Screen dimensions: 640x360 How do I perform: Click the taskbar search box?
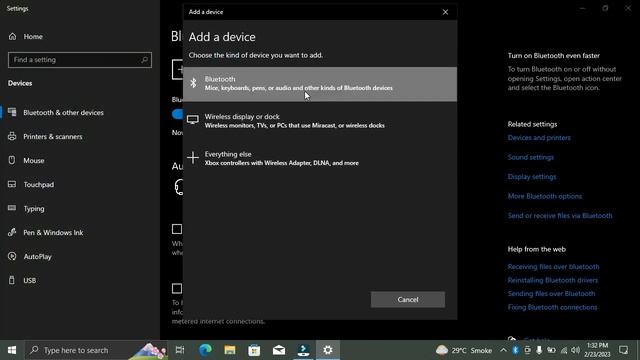tap(96, 350)
